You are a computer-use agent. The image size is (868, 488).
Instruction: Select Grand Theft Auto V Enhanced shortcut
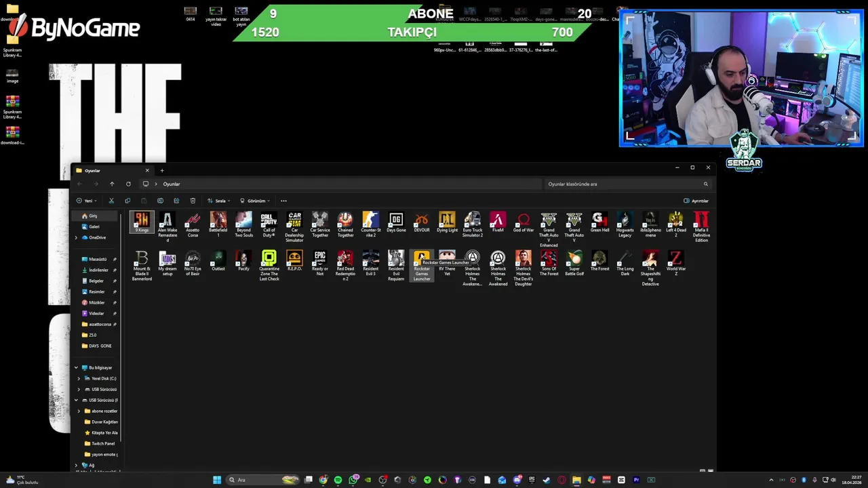(x=549, y=229)
